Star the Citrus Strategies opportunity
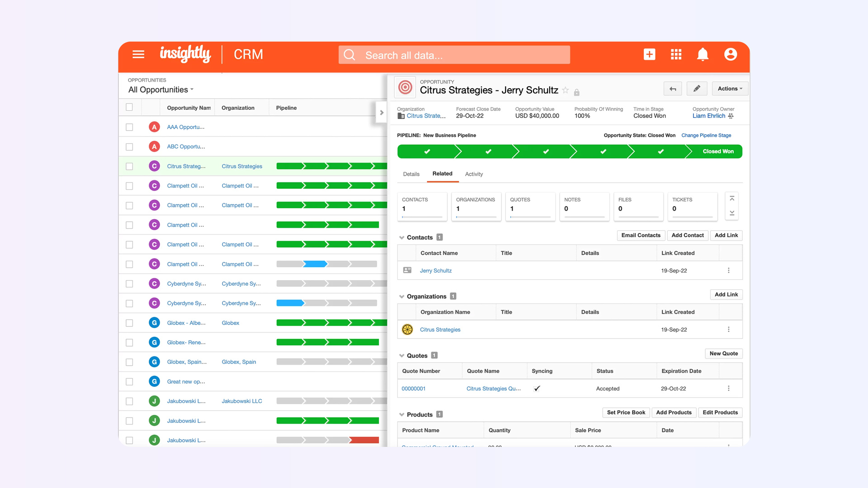This screenshot has width=868, height=488. point(565,90)
